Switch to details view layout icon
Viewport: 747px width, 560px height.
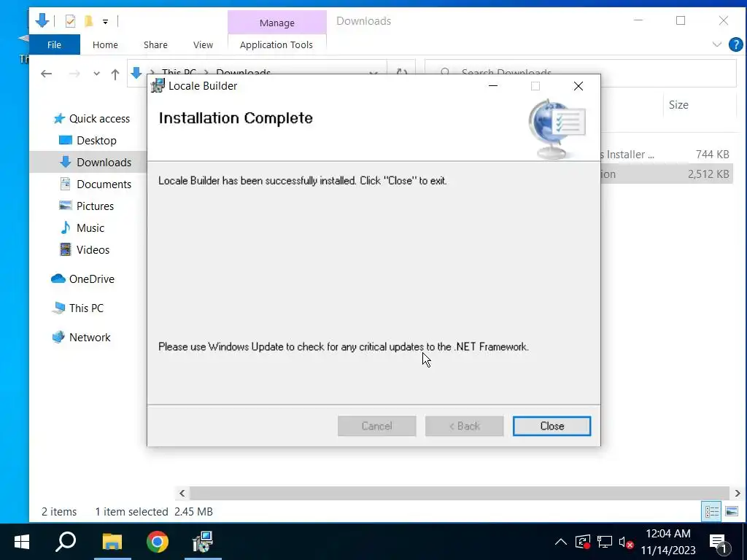click(x=712, y=512)
